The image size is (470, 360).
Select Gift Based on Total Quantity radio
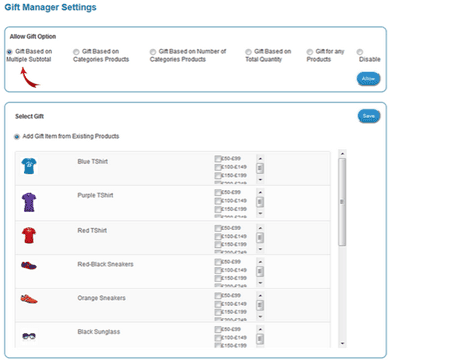(248, 52)
